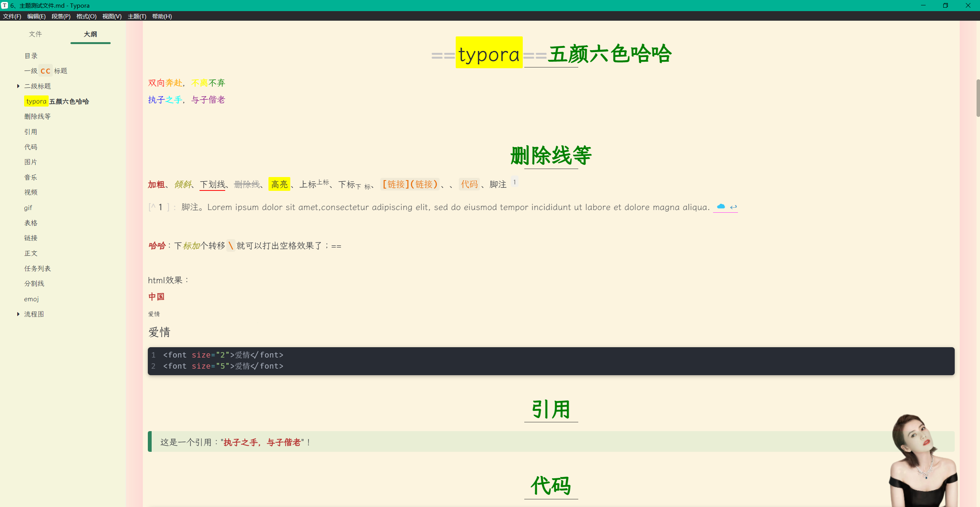This screenshot has width=980, height=507.
Task: Switch to the 文件 sidebar tab
Action: [36, 34]
